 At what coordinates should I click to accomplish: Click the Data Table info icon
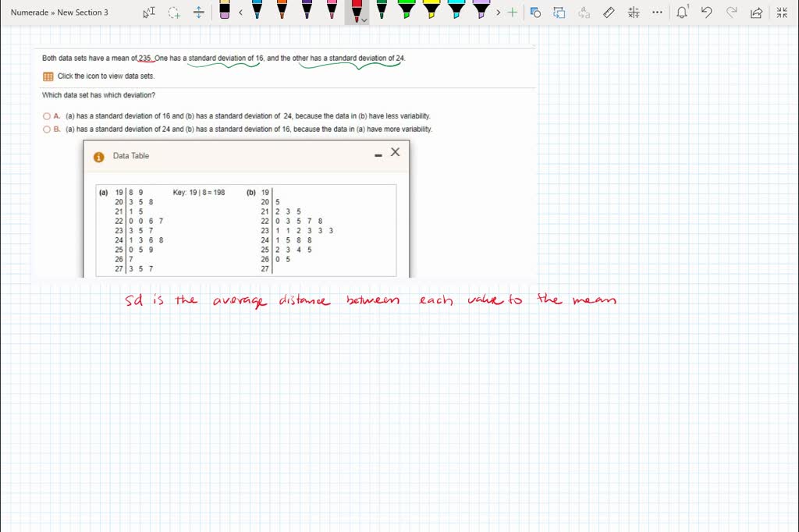pyautogui.click(x=99, y=157)
